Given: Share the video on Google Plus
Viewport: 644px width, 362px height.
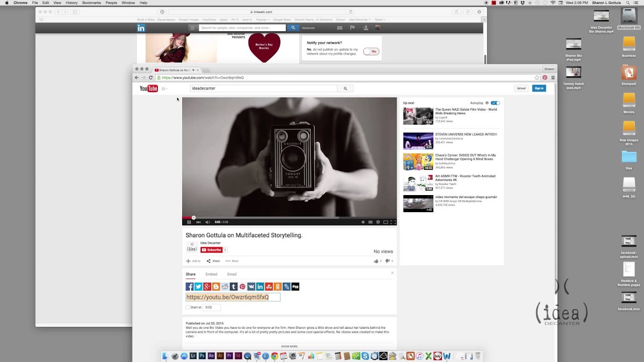Looking at the screenshot, I should [x=207, y=287].
